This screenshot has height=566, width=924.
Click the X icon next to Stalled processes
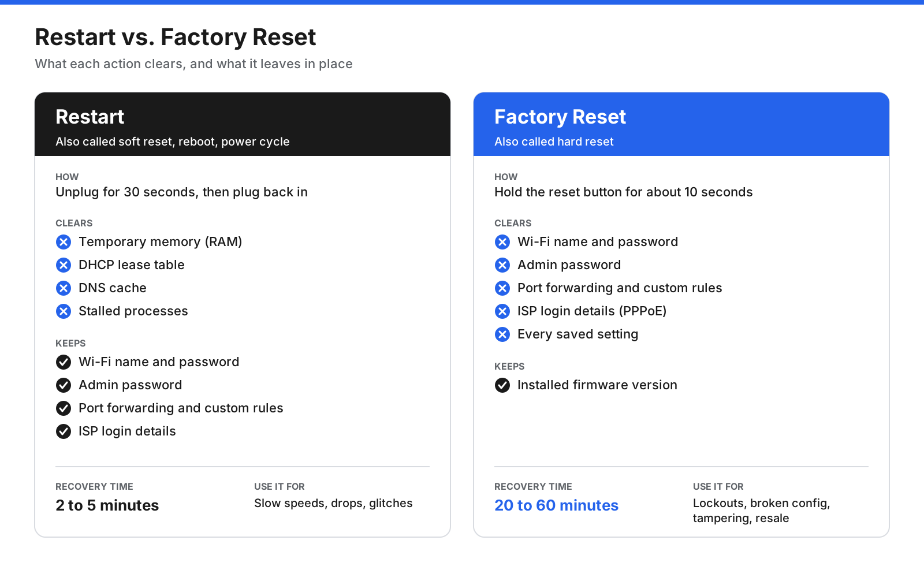tap(64, 311)
